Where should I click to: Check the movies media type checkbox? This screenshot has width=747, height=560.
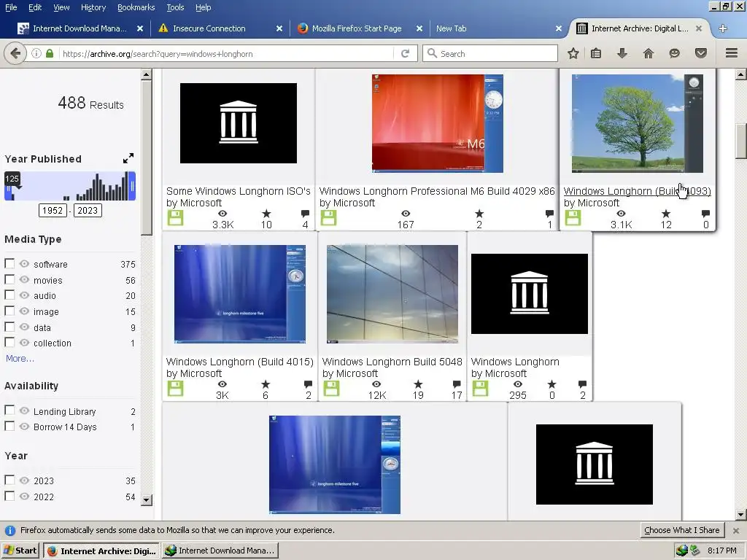tap(9, 279)
